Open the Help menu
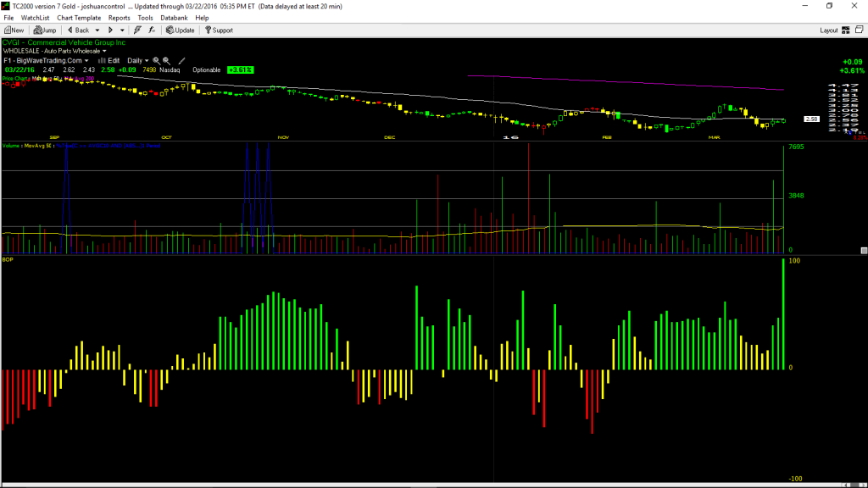The height and width of the screenshot is (488, 868). coord(202,18)
